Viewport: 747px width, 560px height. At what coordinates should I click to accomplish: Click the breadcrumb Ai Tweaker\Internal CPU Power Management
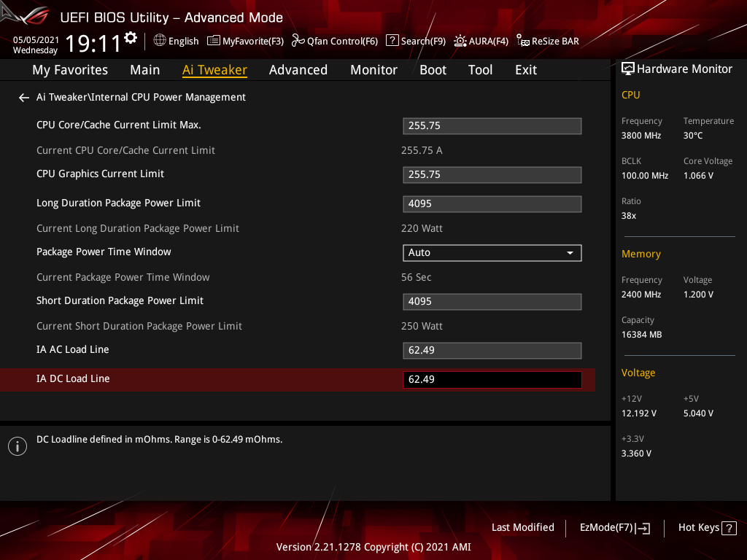[141, 97]
